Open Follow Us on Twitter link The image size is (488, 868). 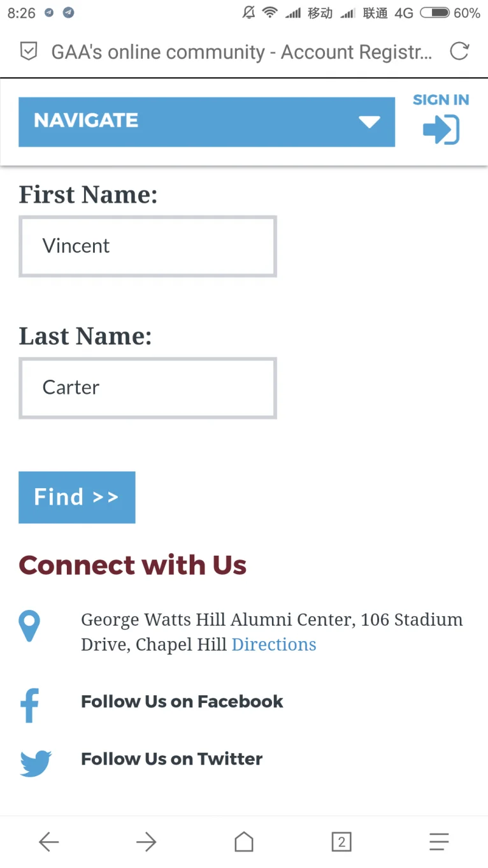(x=171, y=759)
